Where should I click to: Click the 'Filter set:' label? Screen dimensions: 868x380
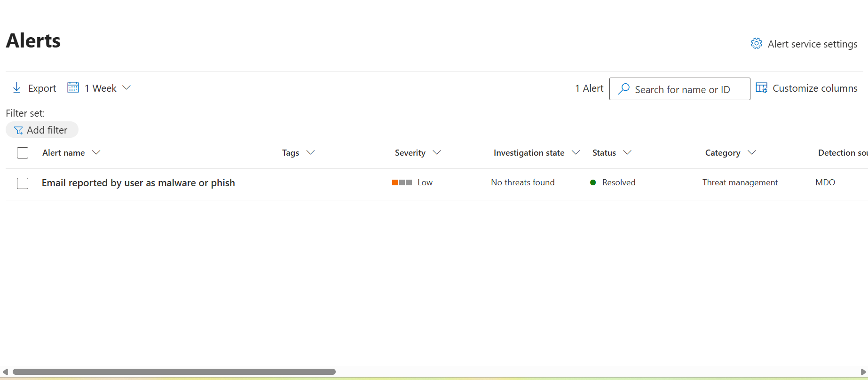pos(25,113)
